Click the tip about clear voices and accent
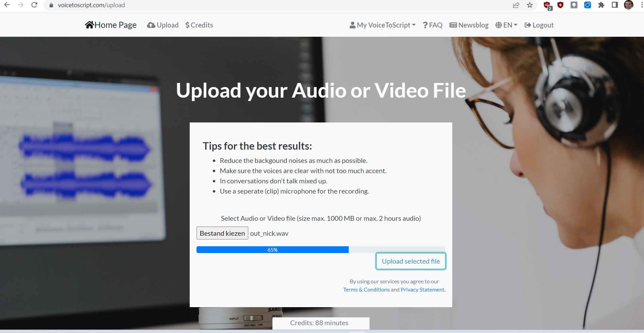 [303, 171]
